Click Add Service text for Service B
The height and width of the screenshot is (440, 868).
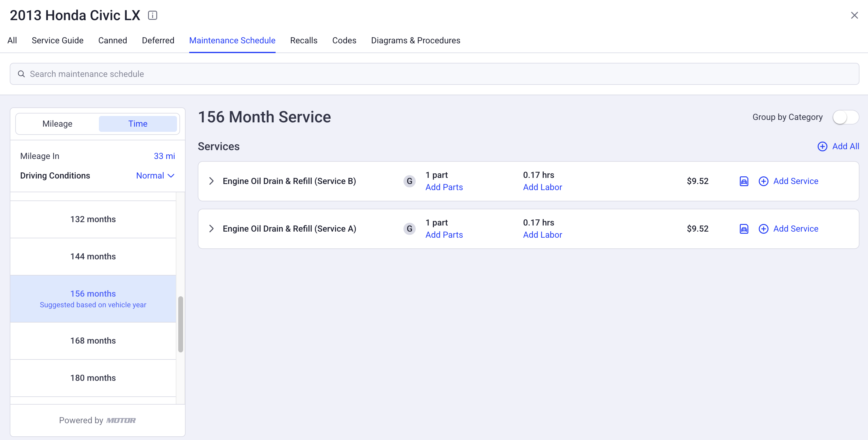796,181
